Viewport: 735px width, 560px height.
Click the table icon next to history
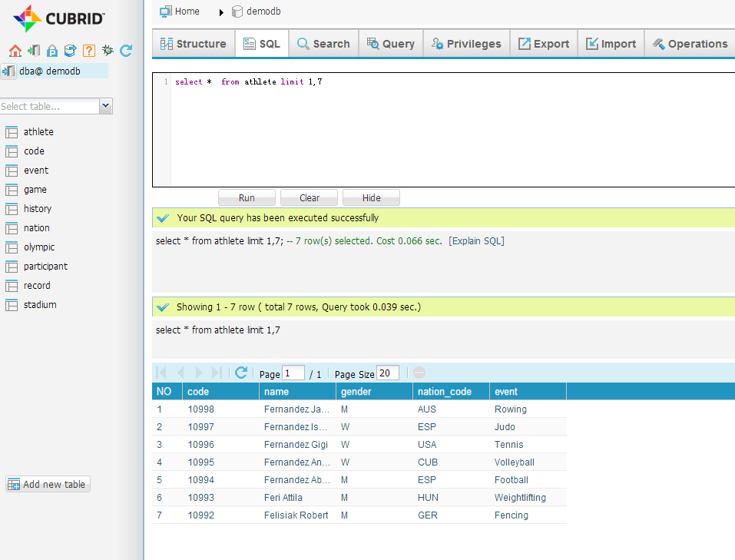[x=12, y=209]
